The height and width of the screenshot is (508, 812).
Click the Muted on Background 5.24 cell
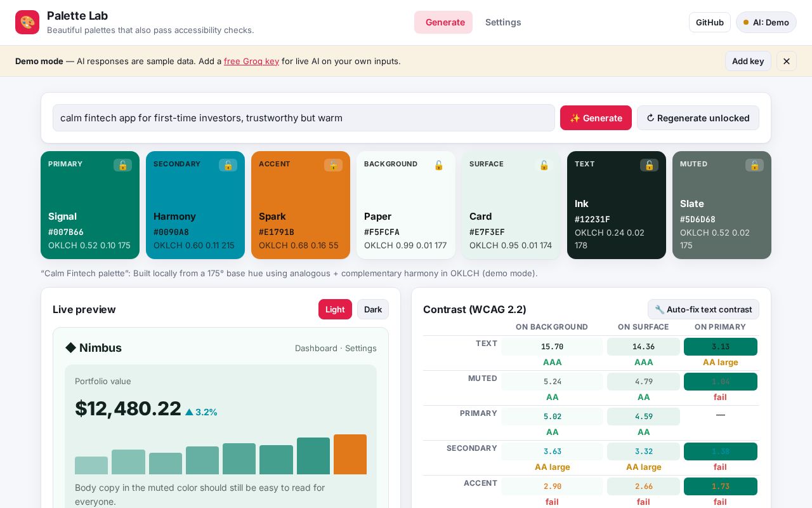click(x=552, y=382)
